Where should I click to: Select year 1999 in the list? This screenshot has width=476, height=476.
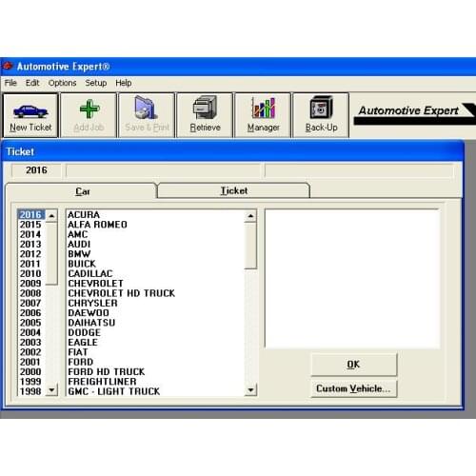(x=30, y=382)
